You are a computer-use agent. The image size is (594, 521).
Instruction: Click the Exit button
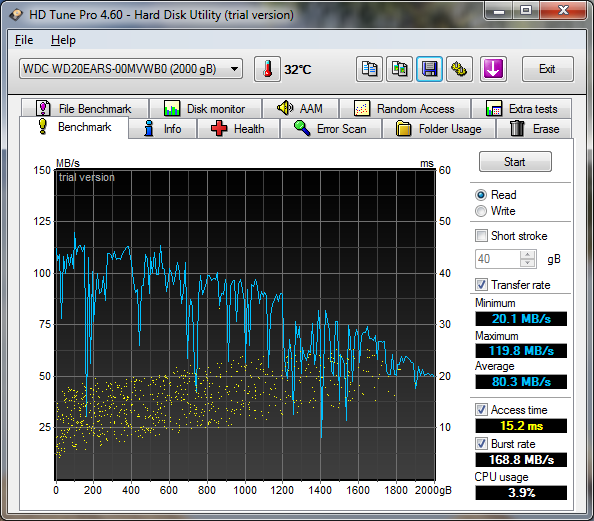547,69
